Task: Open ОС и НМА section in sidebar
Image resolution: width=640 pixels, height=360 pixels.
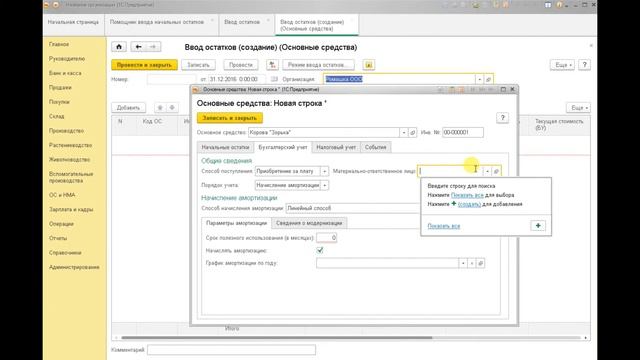Action: (x=62, y=195)
